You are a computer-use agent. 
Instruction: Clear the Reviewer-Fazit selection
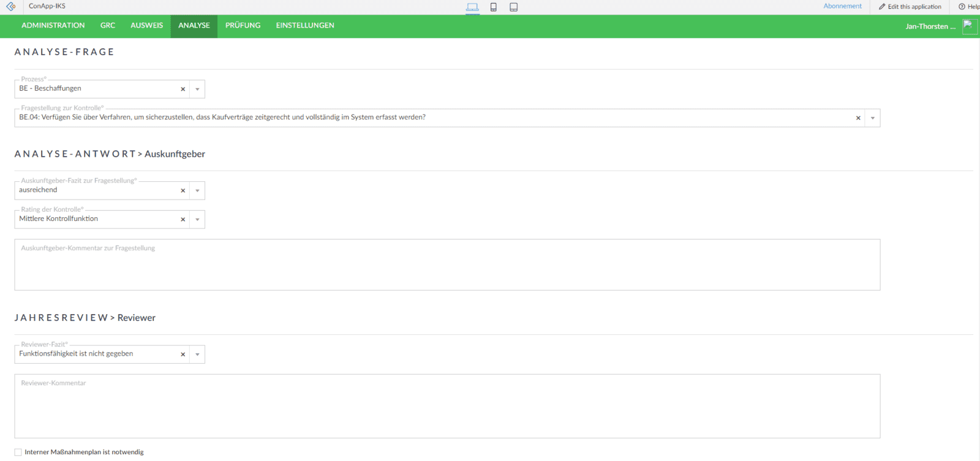(x=183, y=354)
